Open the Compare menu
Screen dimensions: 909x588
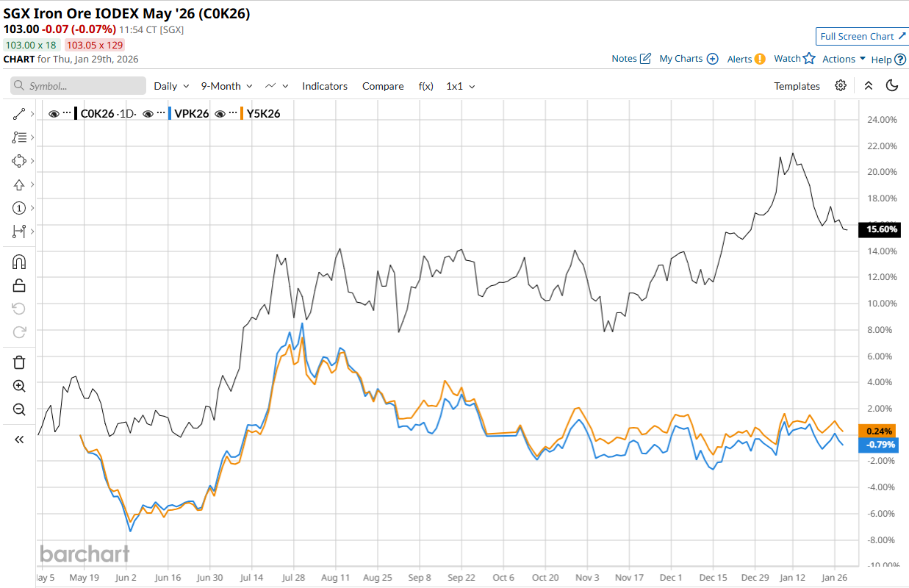(383, 86)
